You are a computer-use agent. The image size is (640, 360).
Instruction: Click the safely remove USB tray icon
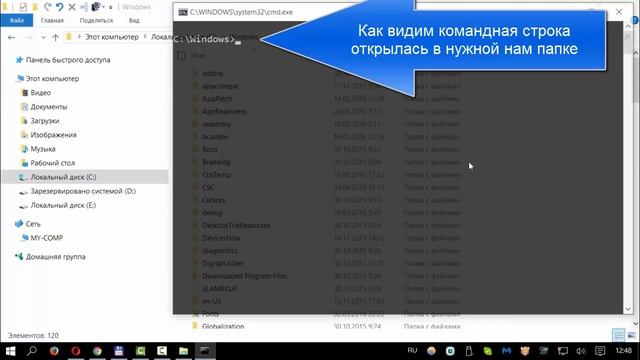point(469,351)
